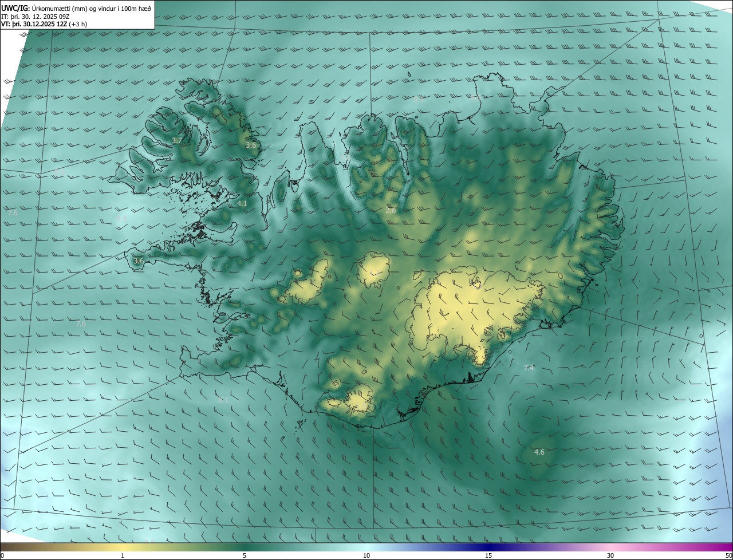Click the legend tick label 50

click(728, 555)
